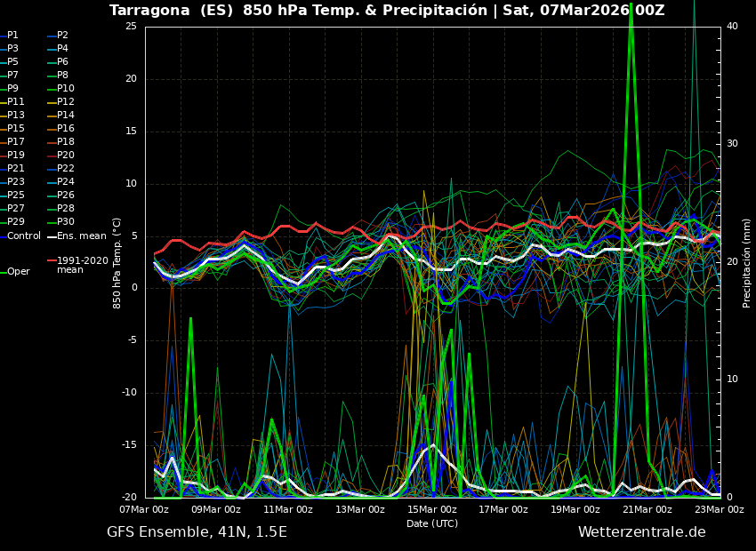
Task: Select the P15 legend label
Action: (15, 129)
